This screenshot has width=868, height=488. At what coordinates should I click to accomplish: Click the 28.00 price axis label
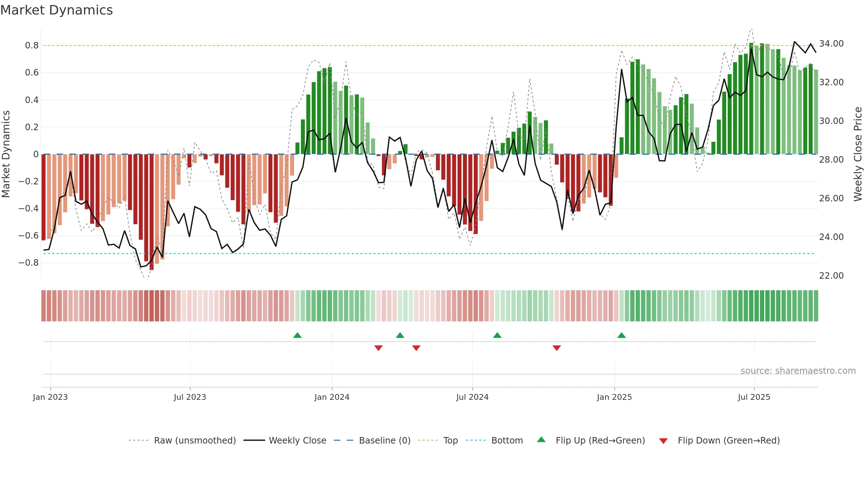pyautogui.click(x=831, y=159)
